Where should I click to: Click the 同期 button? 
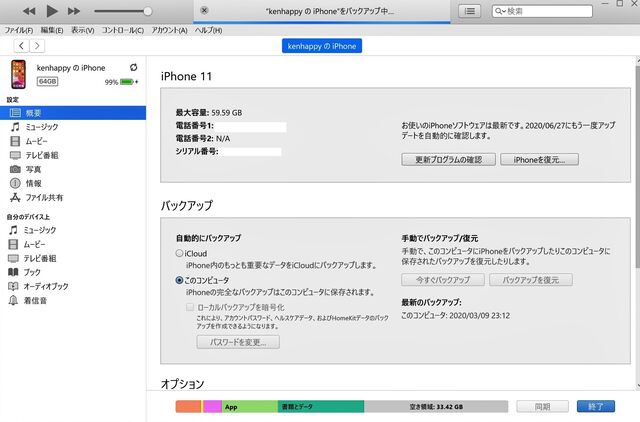point(542,406)
